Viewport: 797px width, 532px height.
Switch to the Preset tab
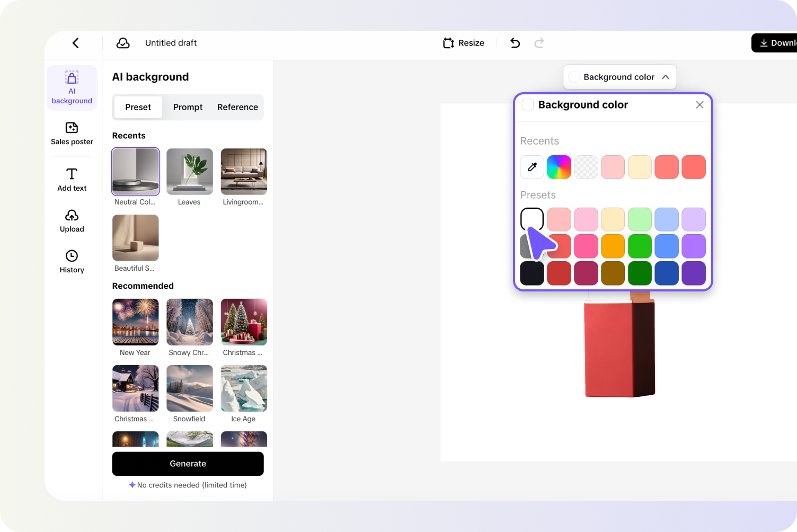(138, 107)
